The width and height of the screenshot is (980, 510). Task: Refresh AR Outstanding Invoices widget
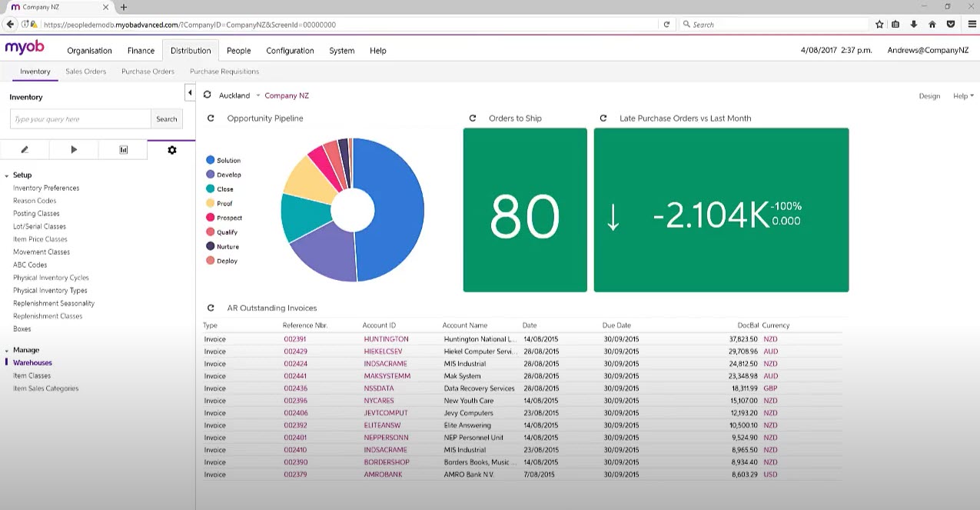pos(211,308)
